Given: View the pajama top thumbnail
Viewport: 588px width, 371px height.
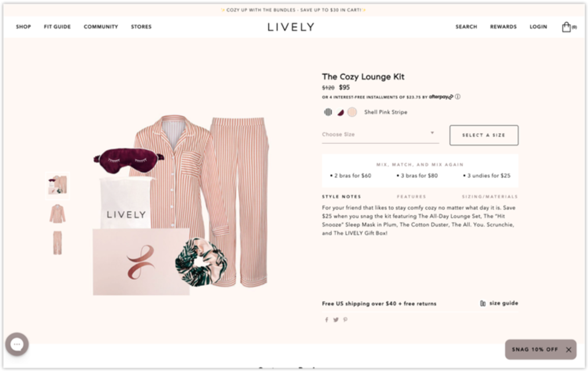Looking at the screenshot, I should click(x=57, y=214).
